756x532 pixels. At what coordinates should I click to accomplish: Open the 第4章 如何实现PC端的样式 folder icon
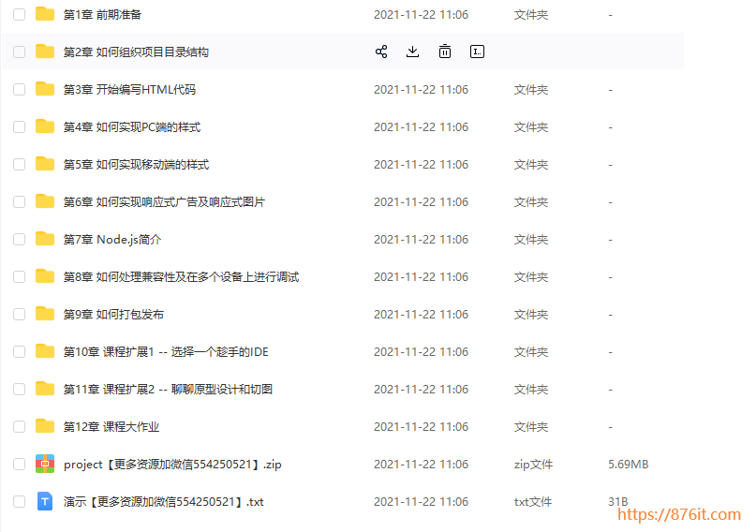coord(45,126)
